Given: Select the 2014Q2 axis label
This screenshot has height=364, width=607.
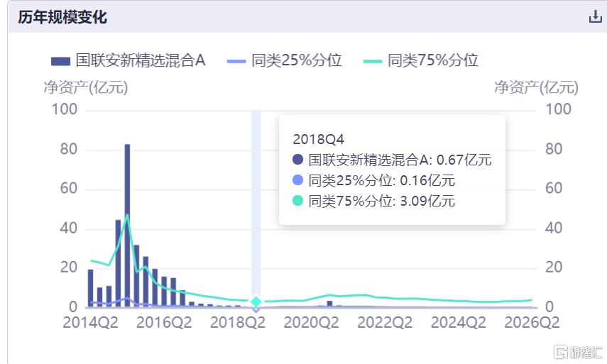Looking at the screenshot, I should tap(90, 322).
